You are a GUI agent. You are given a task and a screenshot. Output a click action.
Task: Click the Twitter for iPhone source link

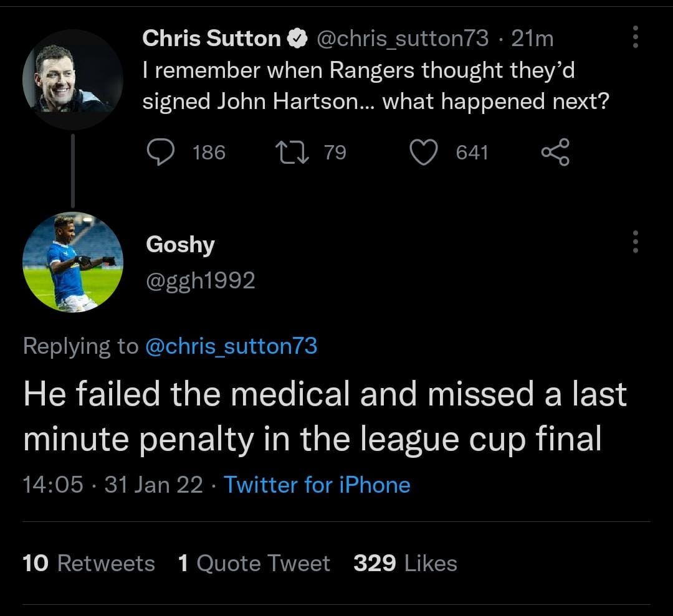coord(317,485)
